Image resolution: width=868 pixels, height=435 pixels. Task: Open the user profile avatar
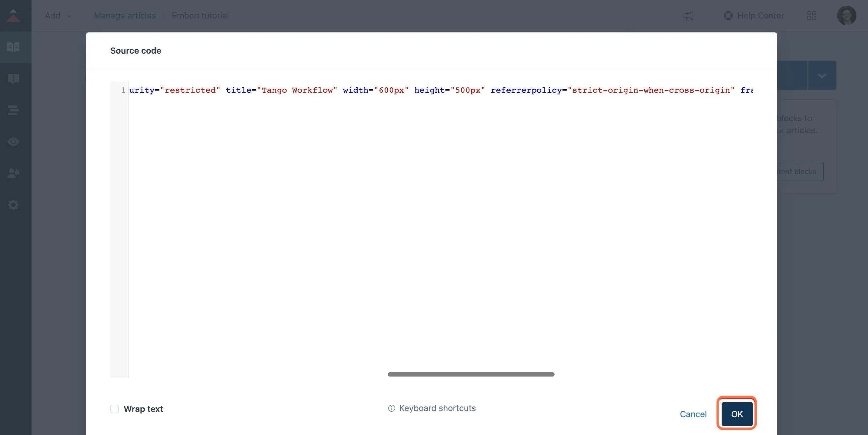coord(846,15)
